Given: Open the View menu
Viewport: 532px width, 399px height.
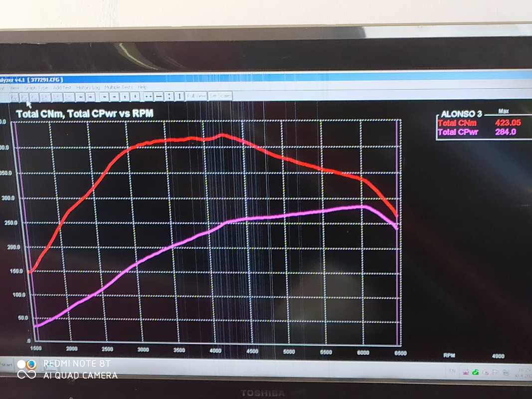Looking at the screenshot, I should [x=14, y=88].
